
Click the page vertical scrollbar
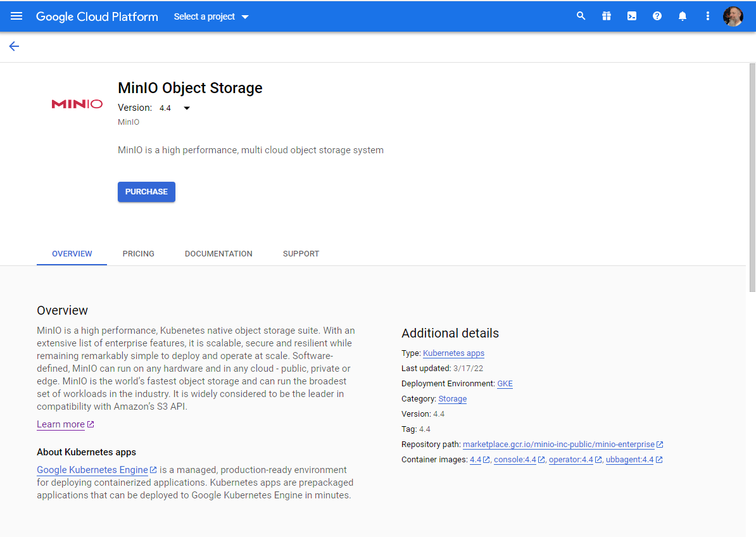752,177
